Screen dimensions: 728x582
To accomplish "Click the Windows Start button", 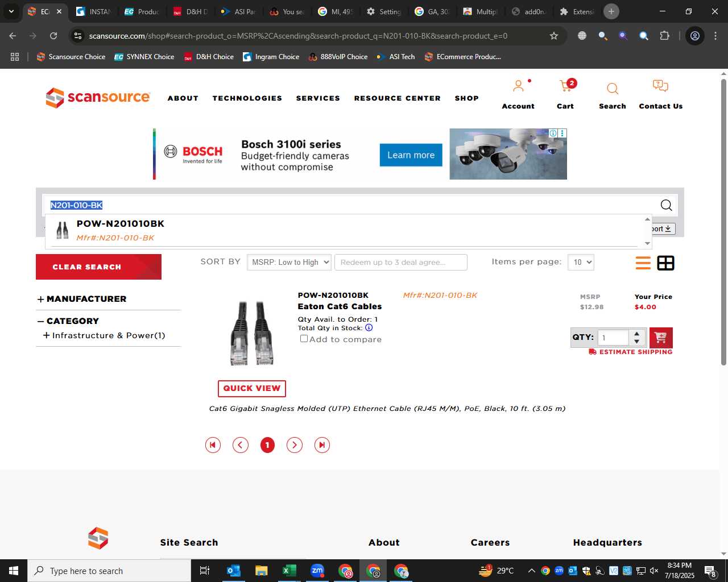I will coord(13,571).
